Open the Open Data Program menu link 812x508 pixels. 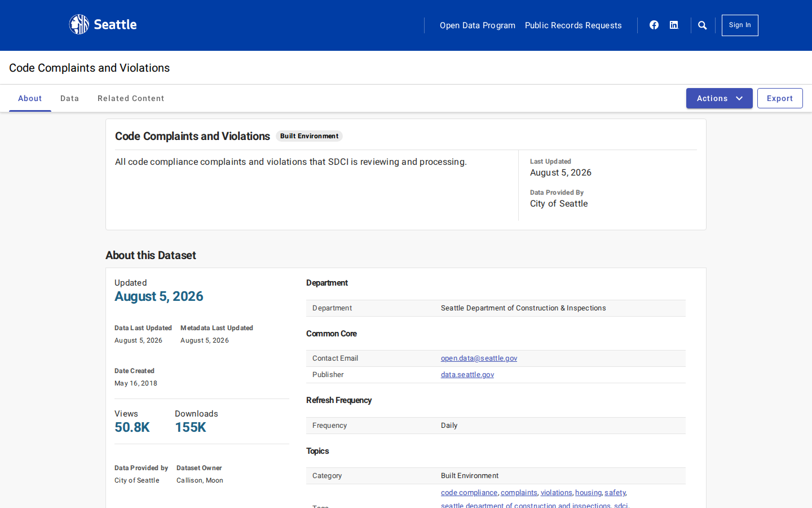478,25
